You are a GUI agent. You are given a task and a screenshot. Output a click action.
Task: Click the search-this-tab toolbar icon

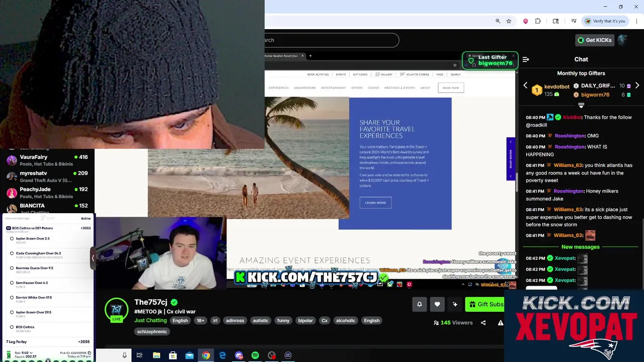point(555,21)
